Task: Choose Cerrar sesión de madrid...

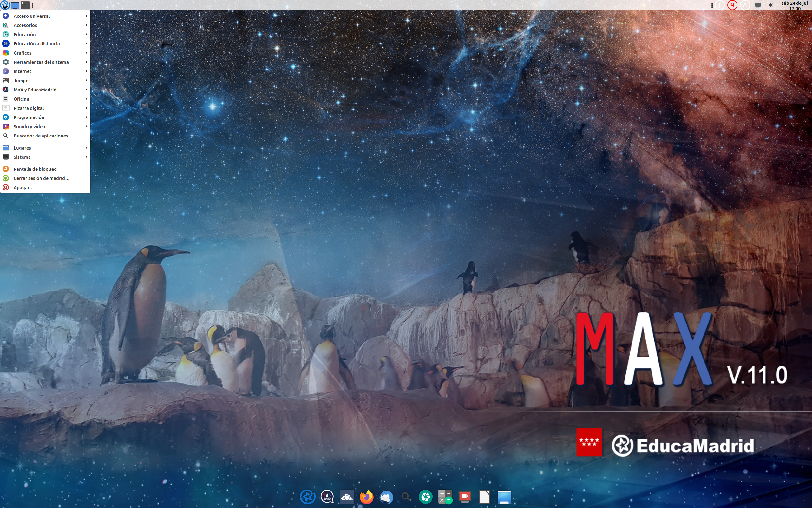Action: 45,178
